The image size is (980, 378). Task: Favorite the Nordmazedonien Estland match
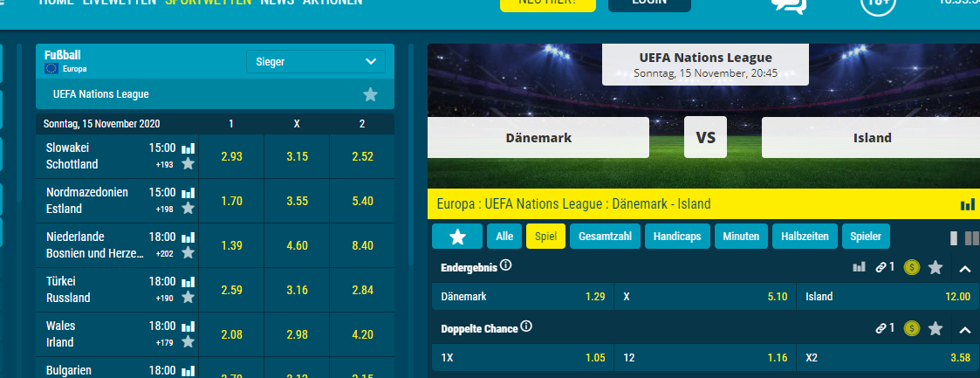pyautogui.click(x=188, y=209)
